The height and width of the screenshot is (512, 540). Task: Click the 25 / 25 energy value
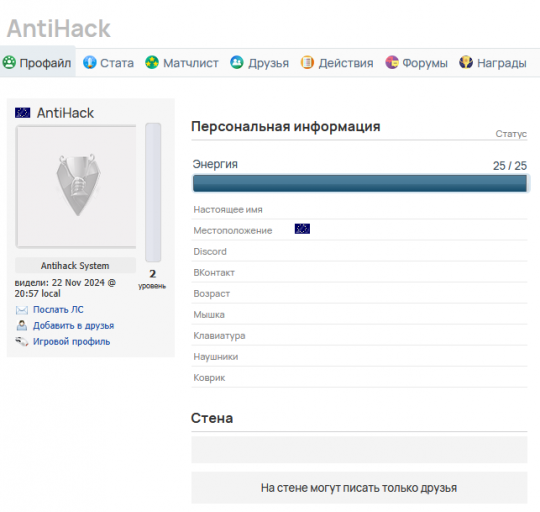point(510,166)
